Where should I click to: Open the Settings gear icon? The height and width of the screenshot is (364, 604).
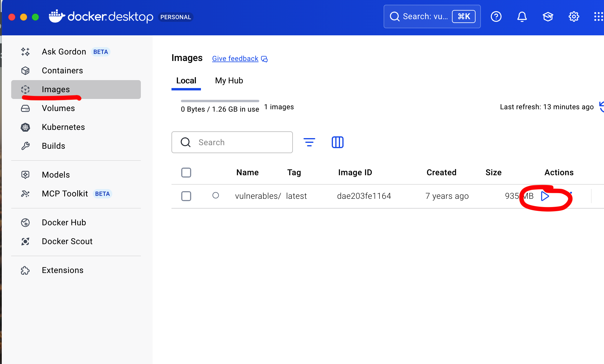tap(574, 17)
